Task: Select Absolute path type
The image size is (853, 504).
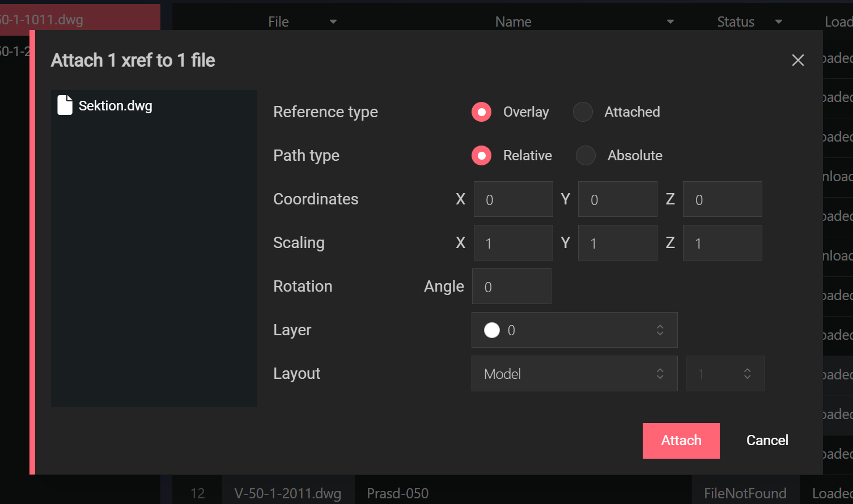Action: click(585, 155)
